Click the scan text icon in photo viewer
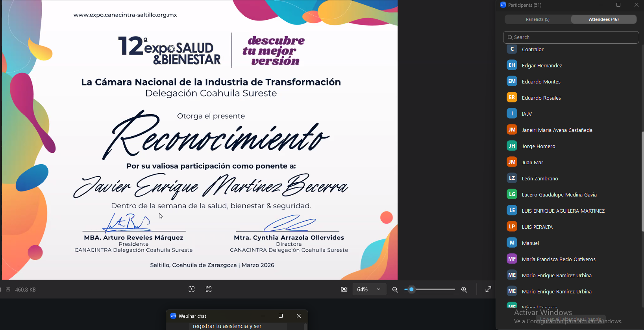The height and width of the screenshot is (330, 644). [x=209, y=289]
